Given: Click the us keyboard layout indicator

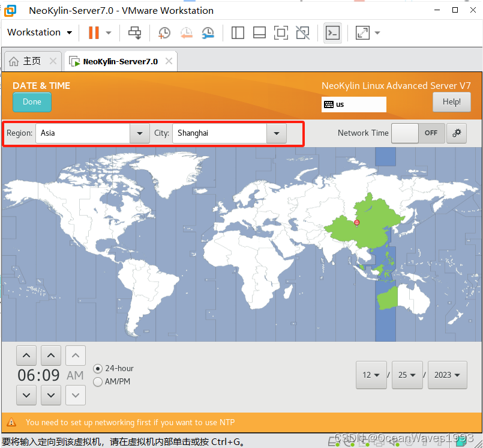Looking at the screenshot, I should click(353, 104).
